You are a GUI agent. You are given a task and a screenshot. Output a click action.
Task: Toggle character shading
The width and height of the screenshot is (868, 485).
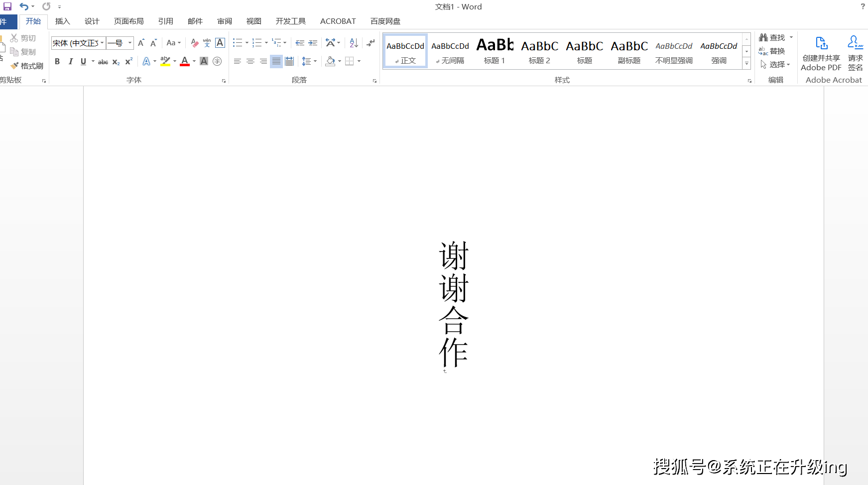(204, 61)
